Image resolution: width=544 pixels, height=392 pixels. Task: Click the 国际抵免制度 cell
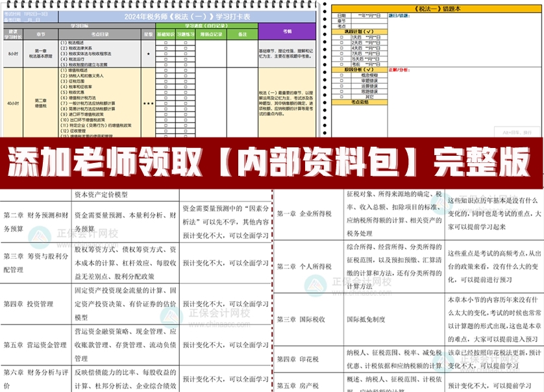[394, 319]
